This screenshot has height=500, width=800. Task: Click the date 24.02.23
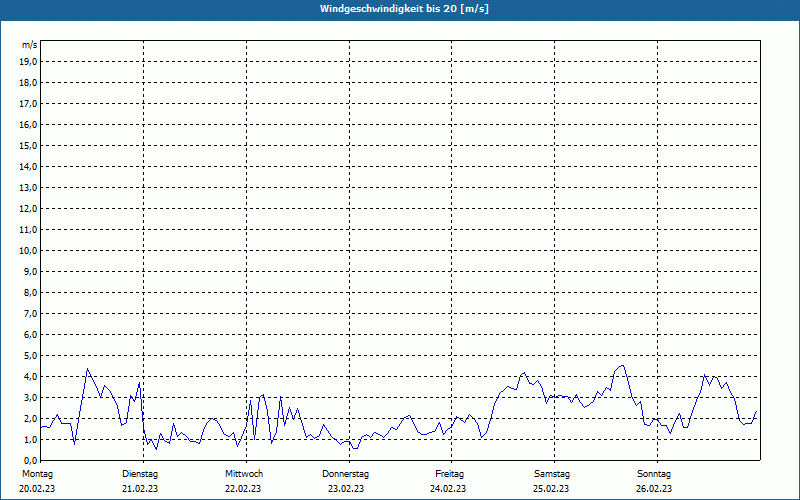tap(448, 489)
